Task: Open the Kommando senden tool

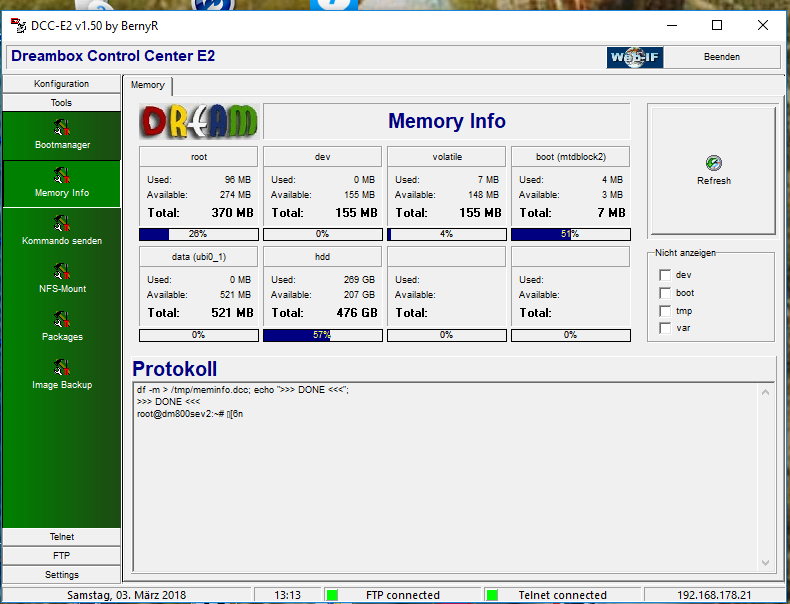Action: point(61,231)
